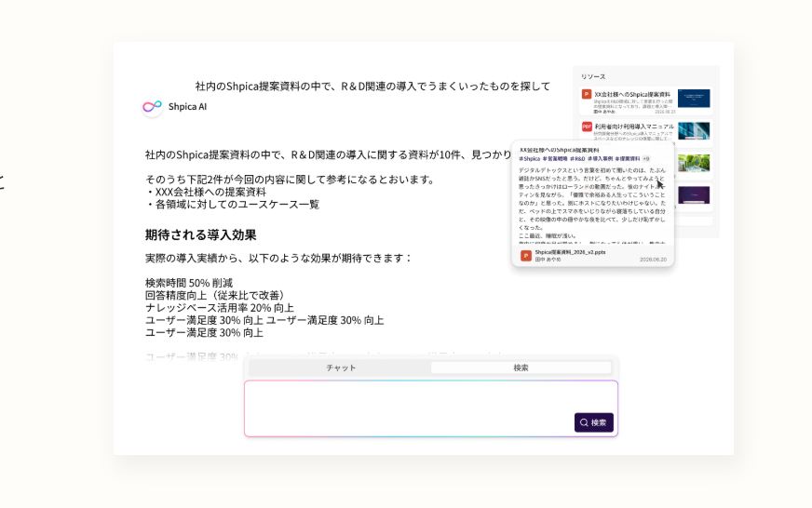Image resolution: width=812 pixels, height=508 pixels.
Task: Click the Shpica AI name label
Action: tap(187, 107)
